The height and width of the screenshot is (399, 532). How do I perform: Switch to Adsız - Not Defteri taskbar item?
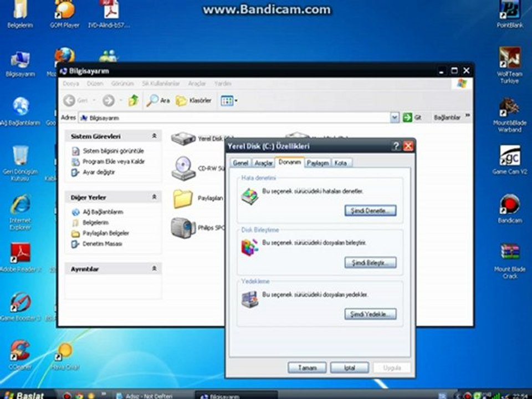point(145,396)
